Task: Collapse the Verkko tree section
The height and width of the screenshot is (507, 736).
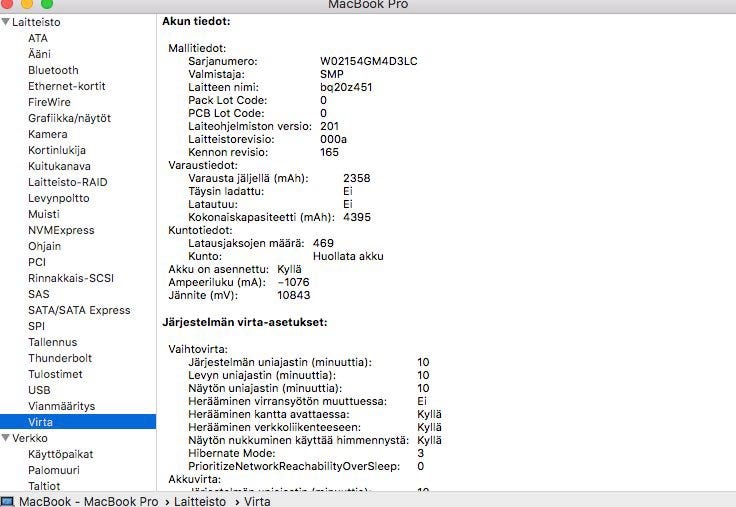Action: click(x=6, y=438)
